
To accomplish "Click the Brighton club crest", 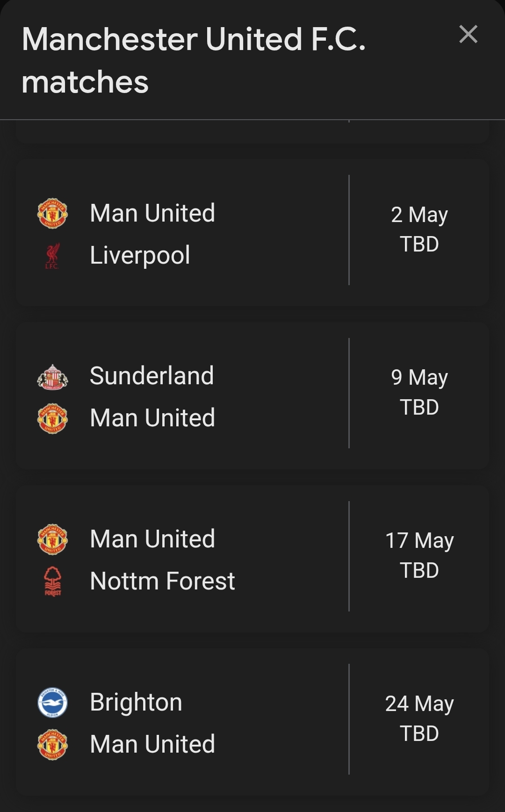I will click(52, 702).
